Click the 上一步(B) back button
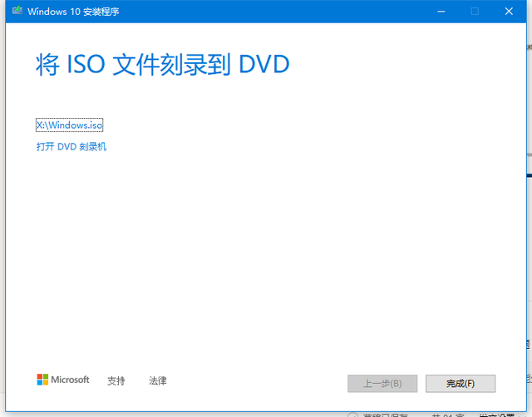 (382, 384)
